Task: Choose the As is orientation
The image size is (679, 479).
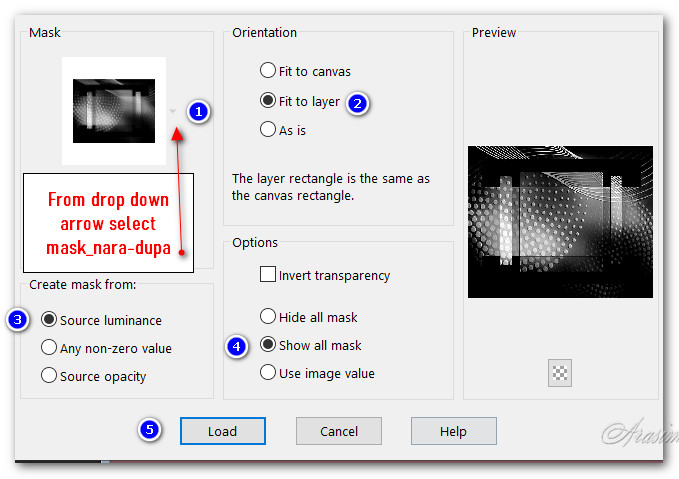Action: click(x=268, y=129)
